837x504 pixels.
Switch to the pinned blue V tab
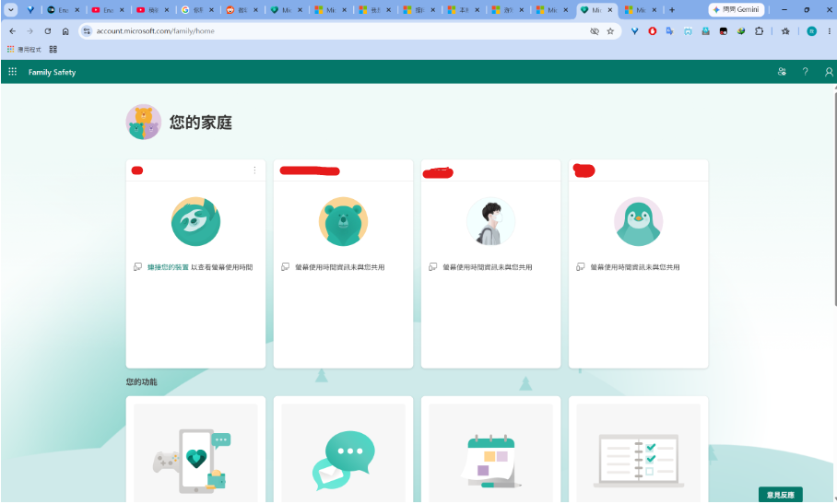tap(30, 9)
